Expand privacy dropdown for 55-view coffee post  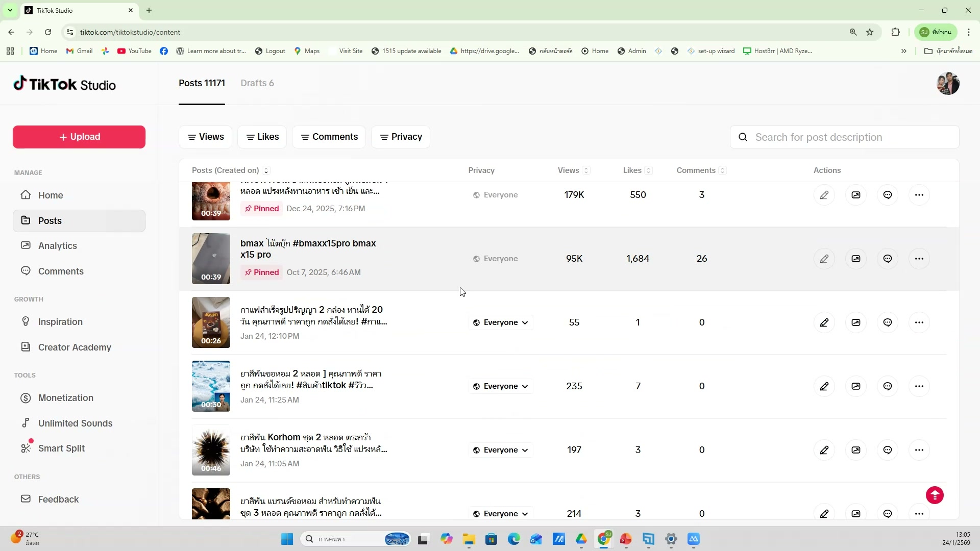point(501,322)
